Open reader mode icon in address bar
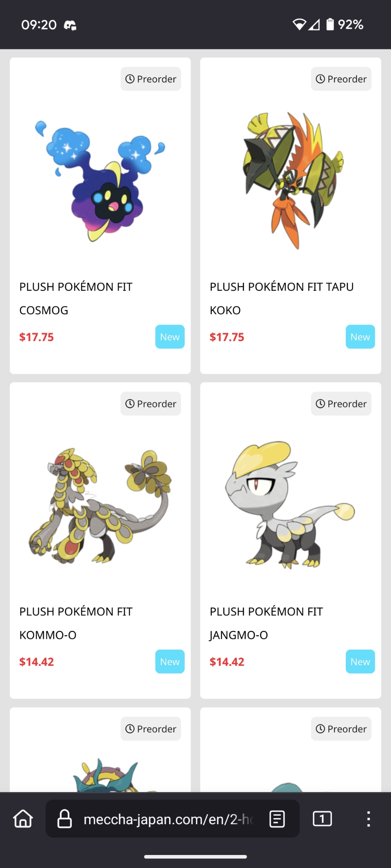 [277, 819]
